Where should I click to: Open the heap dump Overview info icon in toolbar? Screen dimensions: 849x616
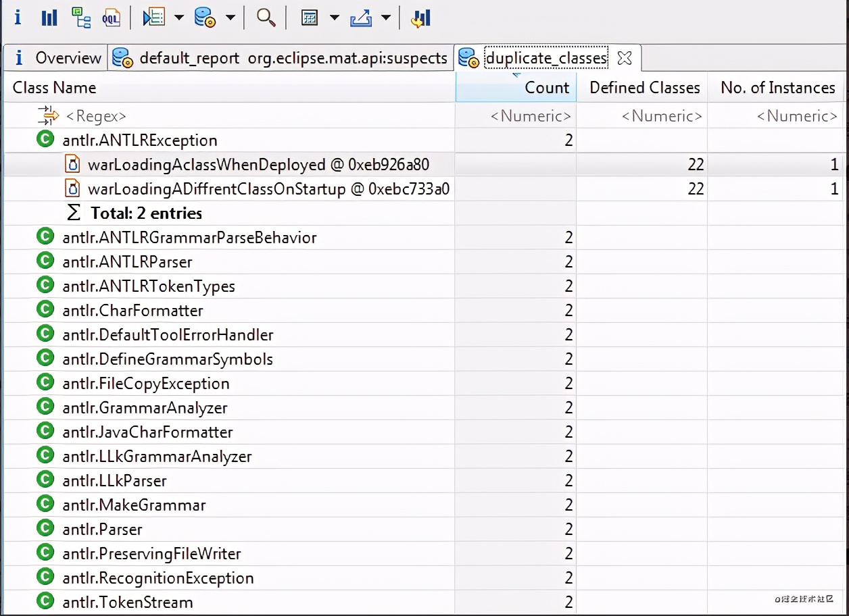click(x=18, y=18)
